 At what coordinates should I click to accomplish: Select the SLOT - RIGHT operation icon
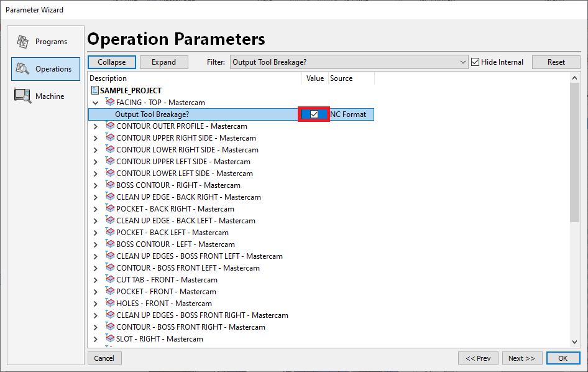[x=110, y=338]
